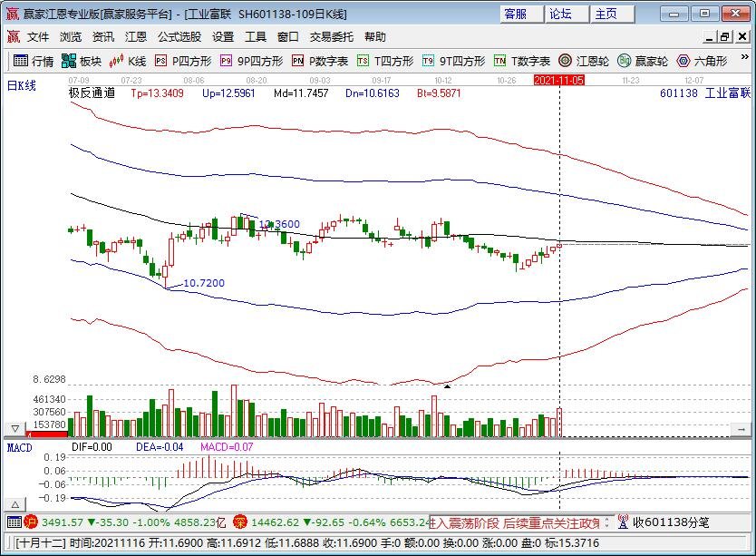Switch to K线 candlestick chart tool
Screen dimensions: 756x556
click(x=127, y=61)
